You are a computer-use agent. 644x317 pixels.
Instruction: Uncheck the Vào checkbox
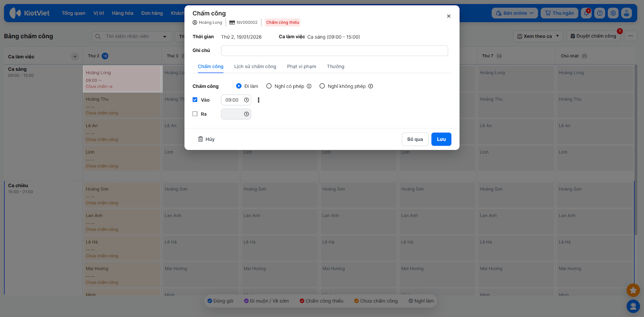point(195,100)
